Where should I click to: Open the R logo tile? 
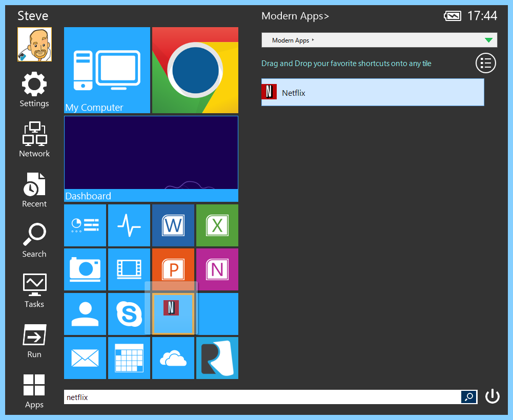coord(217,358)
